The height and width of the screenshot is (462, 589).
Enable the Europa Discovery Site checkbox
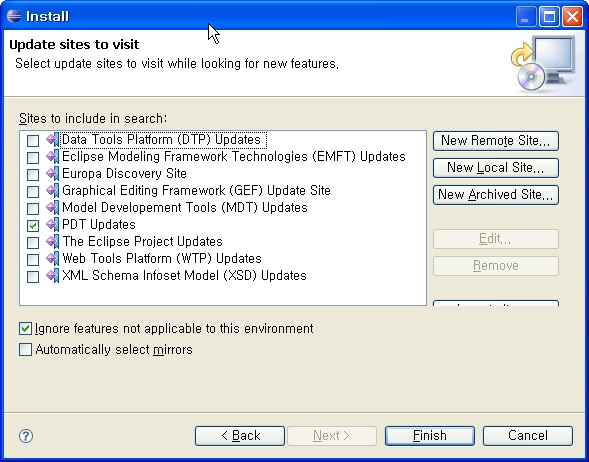(x=33, y=175)
